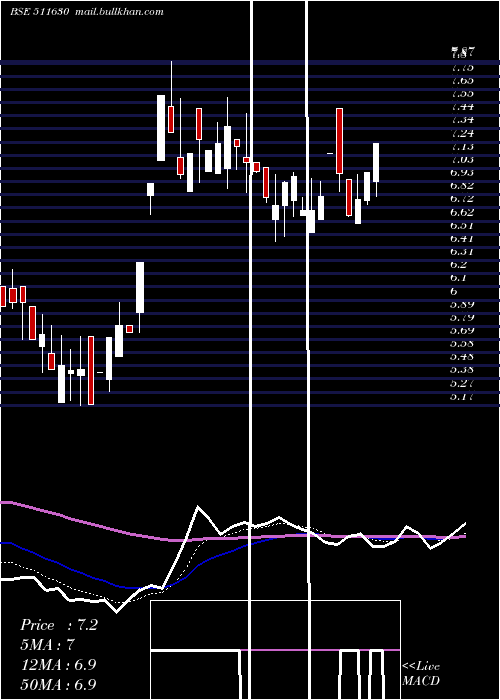This screenshot has width=500, height=700.
Task: Click the 7.55 price axis label
Action: click(x=462, y=94)
